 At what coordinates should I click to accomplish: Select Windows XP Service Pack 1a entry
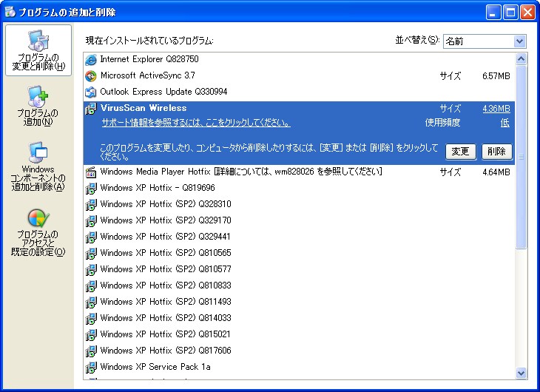[x=299, y=367]
